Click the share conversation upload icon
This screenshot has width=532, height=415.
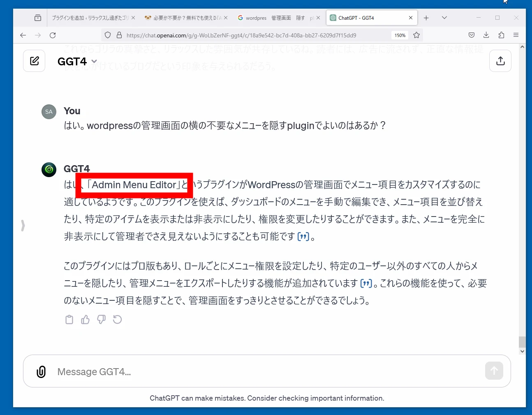(500, 61)
